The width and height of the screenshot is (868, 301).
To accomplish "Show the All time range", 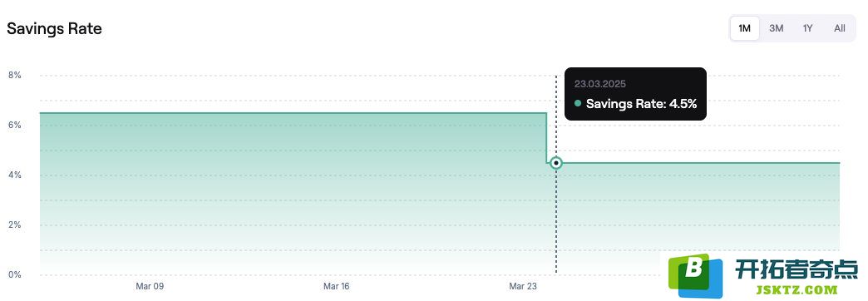I will [839, 28].
